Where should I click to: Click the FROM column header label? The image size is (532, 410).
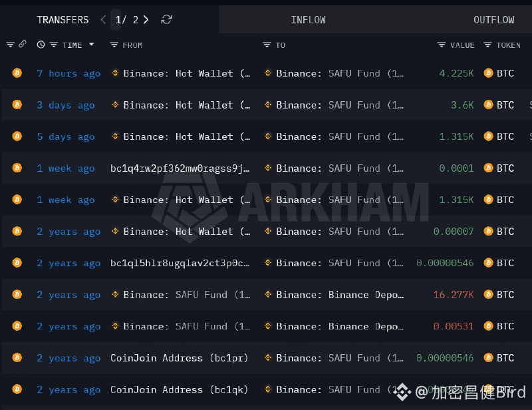pos(132,45)
